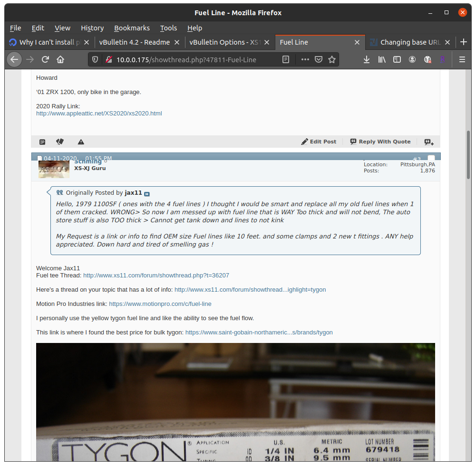Viewport: 476px width, 466px height.
Task: Open the Firefox hamburger application menu
Action: [x=462, y=59]
